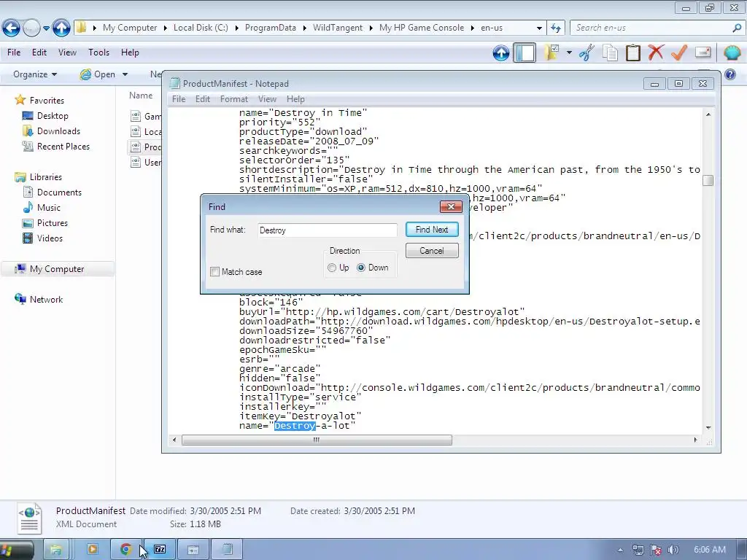The image size is (747, 560).
Task: Select Downloads under Favorites
Action: tap(58, 131)
